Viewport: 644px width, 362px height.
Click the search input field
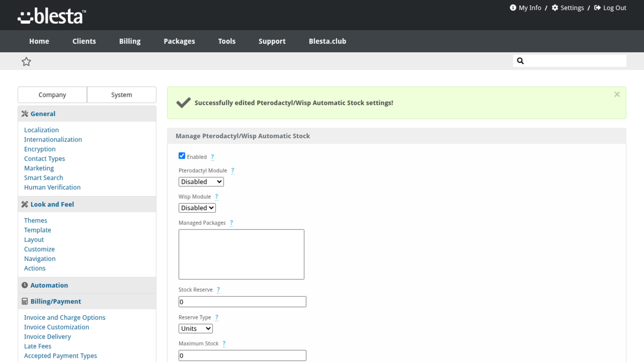pyautogui.click(x=570, y=61)
